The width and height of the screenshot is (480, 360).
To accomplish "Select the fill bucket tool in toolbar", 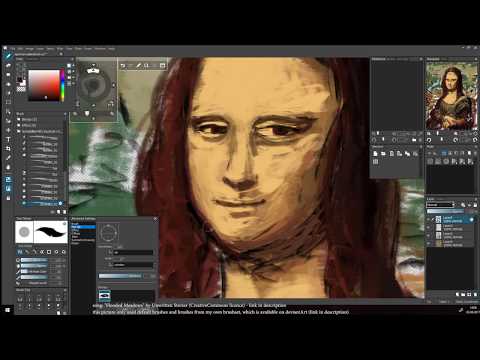I will coord(8,167).
